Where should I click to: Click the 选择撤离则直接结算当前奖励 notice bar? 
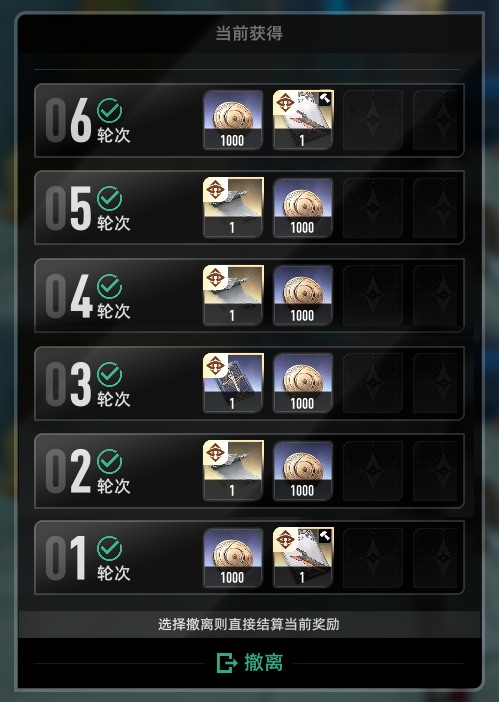[249, 624]
